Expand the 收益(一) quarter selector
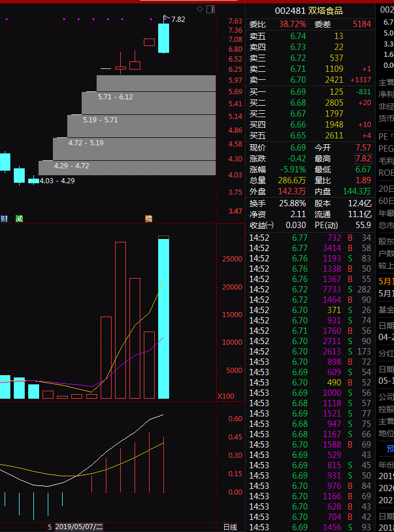394x532 pixels. pos(262,225)
